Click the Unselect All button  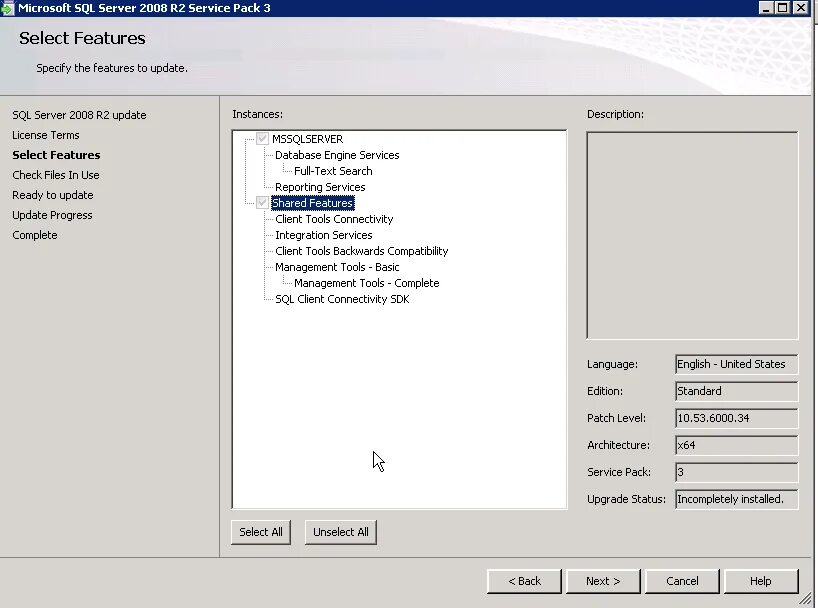(x=341, y=532)
